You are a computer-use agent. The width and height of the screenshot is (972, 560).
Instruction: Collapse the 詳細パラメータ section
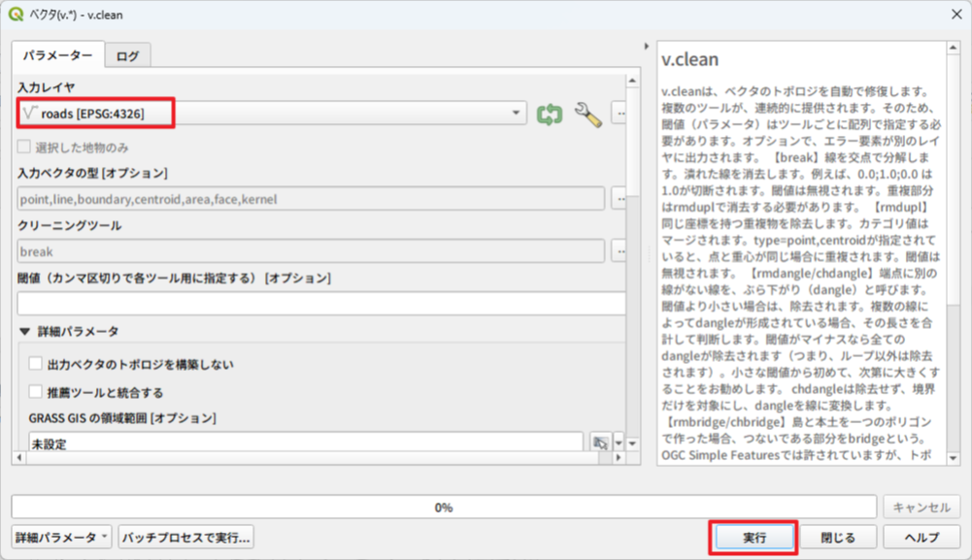tap(24, 331)
